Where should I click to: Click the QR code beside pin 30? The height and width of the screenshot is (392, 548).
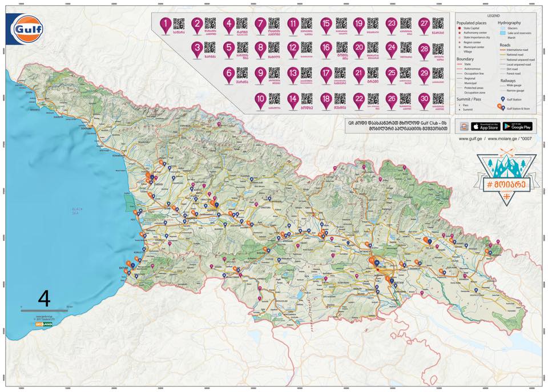(438, 99)
